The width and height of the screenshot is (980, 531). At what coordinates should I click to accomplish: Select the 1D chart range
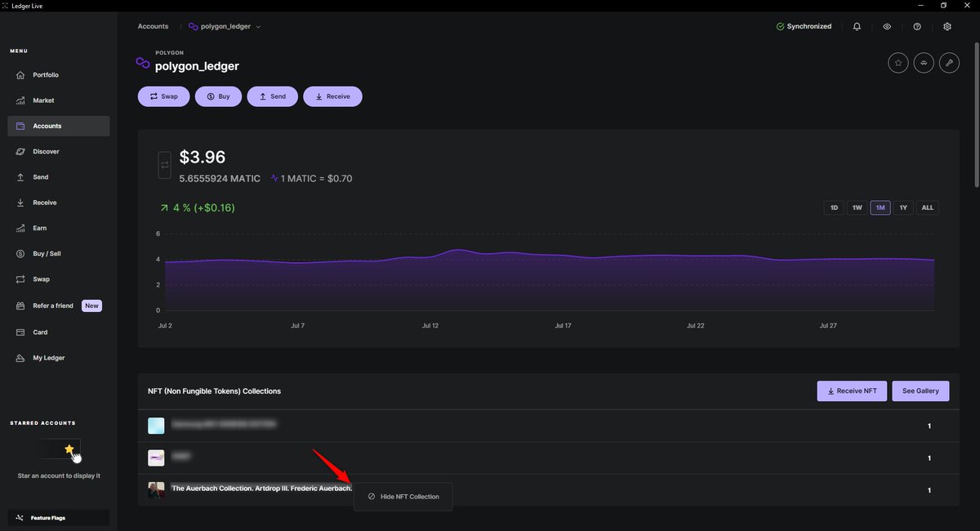834,207
